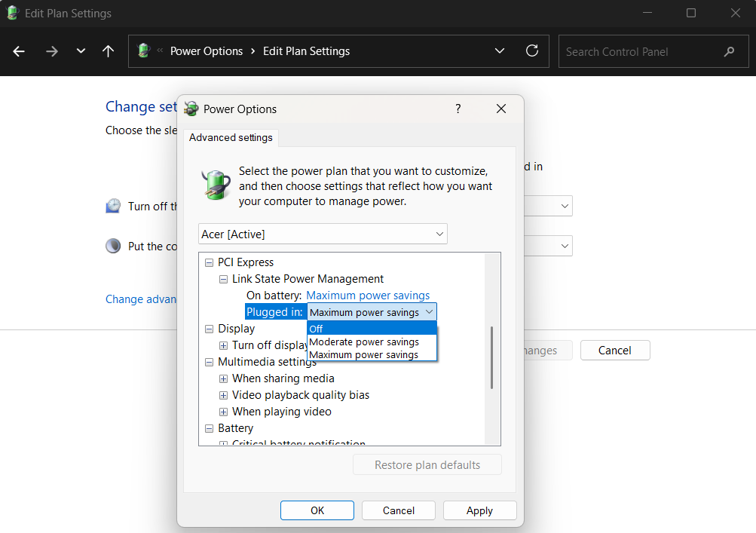This screenshot has height=533, width=756.
Task: Click the search magnifier icon
Action: tap(728, 51)
